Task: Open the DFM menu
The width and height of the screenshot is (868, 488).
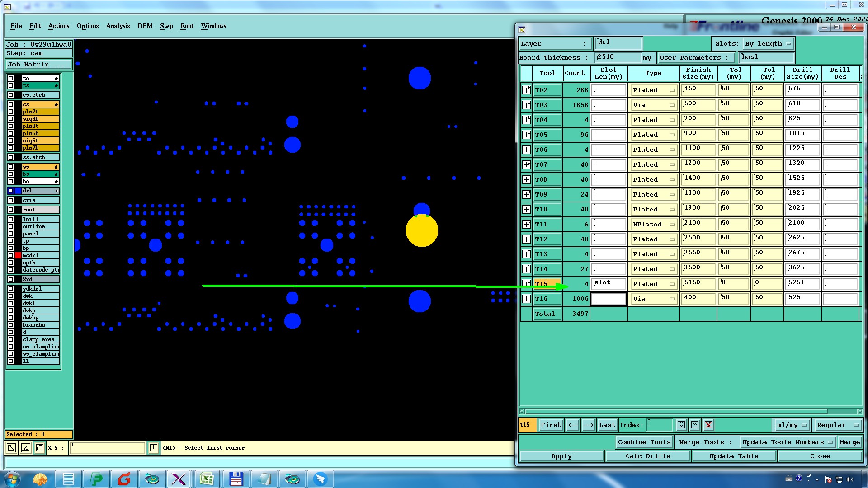Action: pos(145,26)
